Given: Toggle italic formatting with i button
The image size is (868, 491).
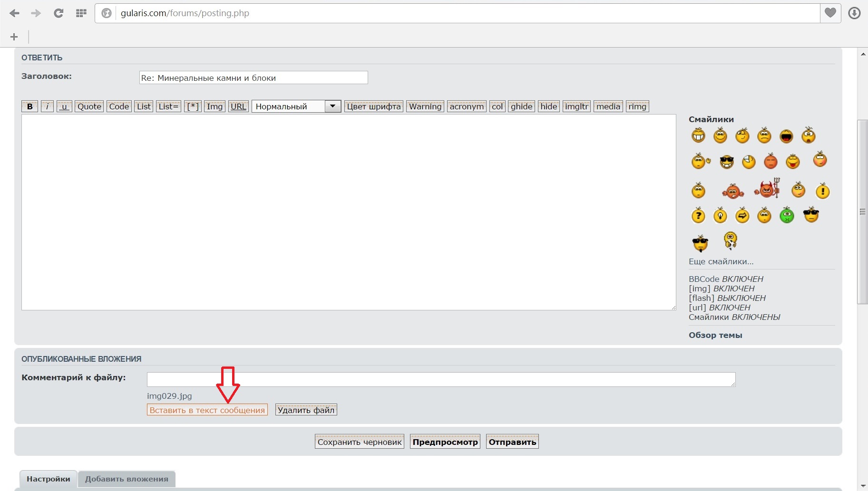Looking at the screenshot, I should [47, 106].
